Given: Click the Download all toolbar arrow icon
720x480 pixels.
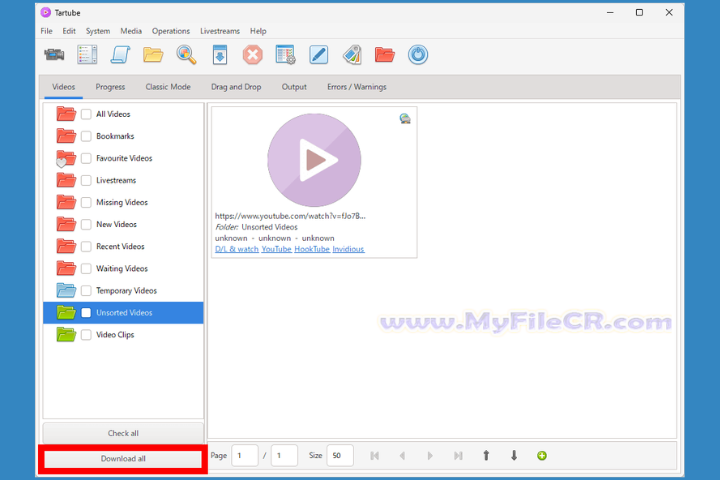Looking at the screenshot, I should tap(220, 55).
